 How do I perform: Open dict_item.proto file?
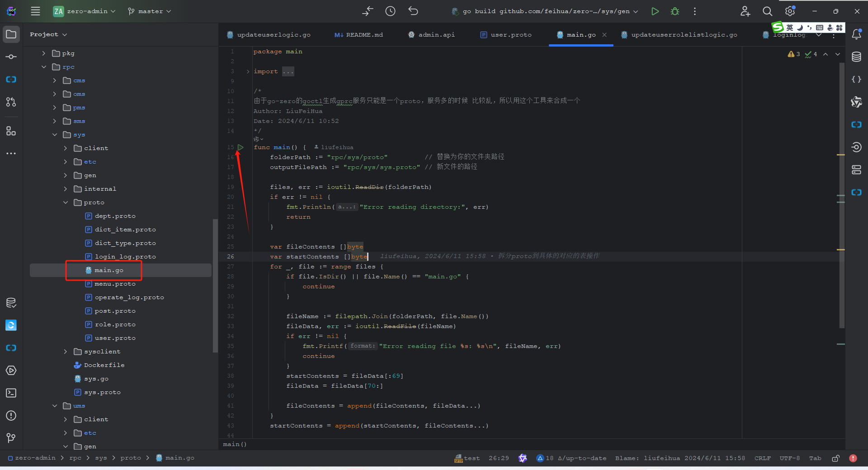(x=125, y=230)
